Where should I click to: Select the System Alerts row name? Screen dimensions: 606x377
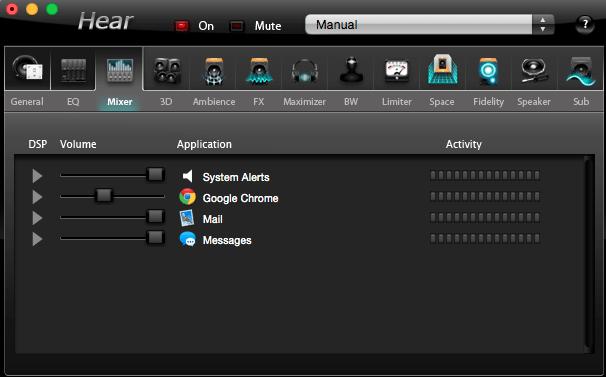coord(236,177)
